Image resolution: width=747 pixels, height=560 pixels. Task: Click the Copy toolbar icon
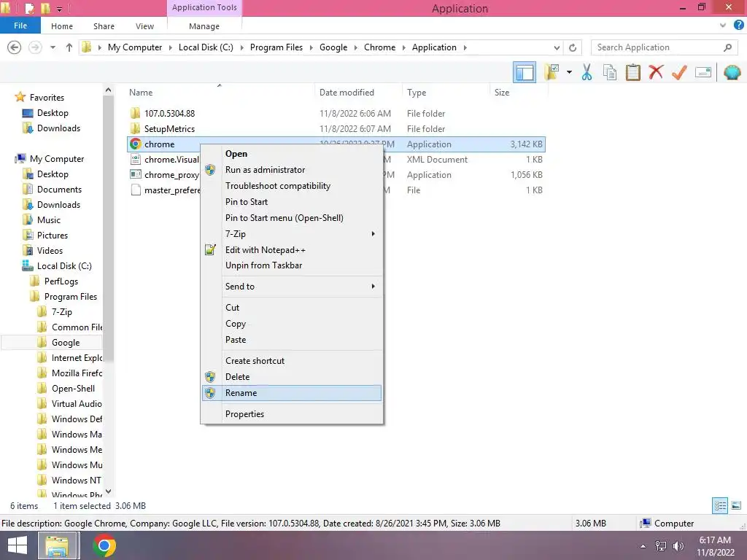pyautogui.click(x=609, y=73)
